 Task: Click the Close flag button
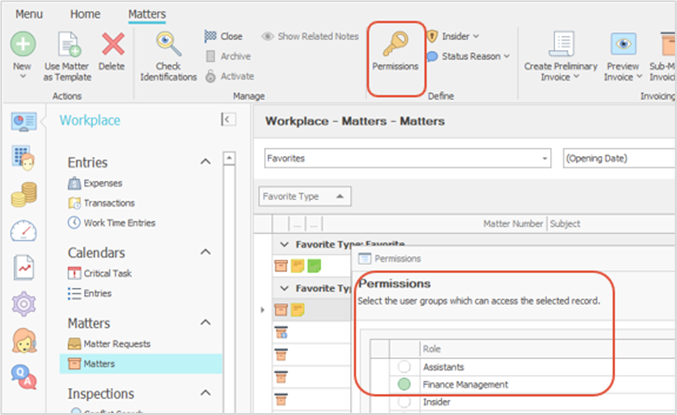(x=223, y=37)
